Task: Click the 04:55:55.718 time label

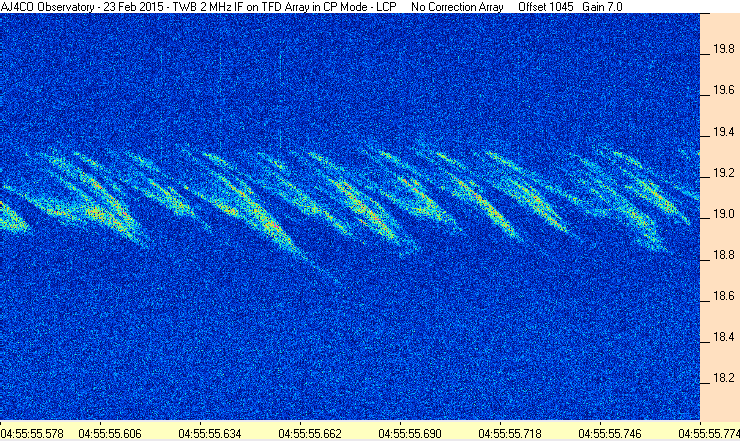Action: pos(510,433)
